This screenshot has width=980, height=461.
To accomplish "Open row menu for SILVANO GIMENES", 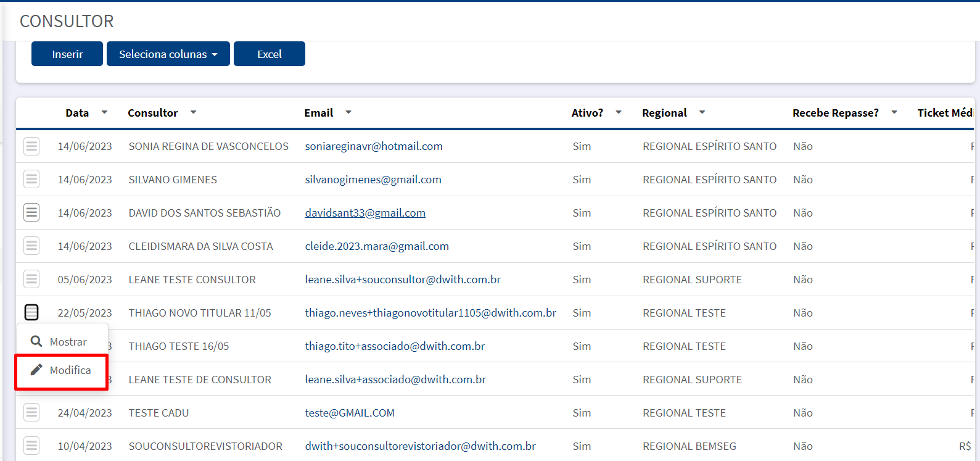I will [31, 180].
